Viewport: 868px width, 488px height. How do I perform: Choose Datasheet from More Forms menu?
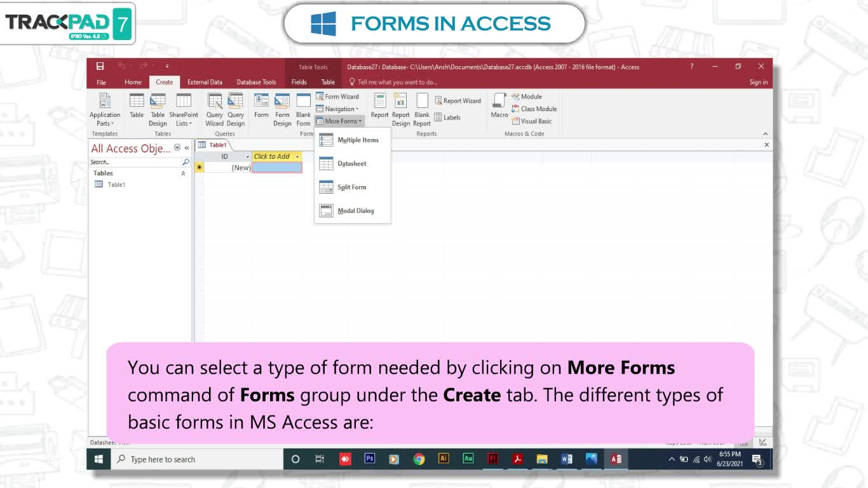point(352,163)
